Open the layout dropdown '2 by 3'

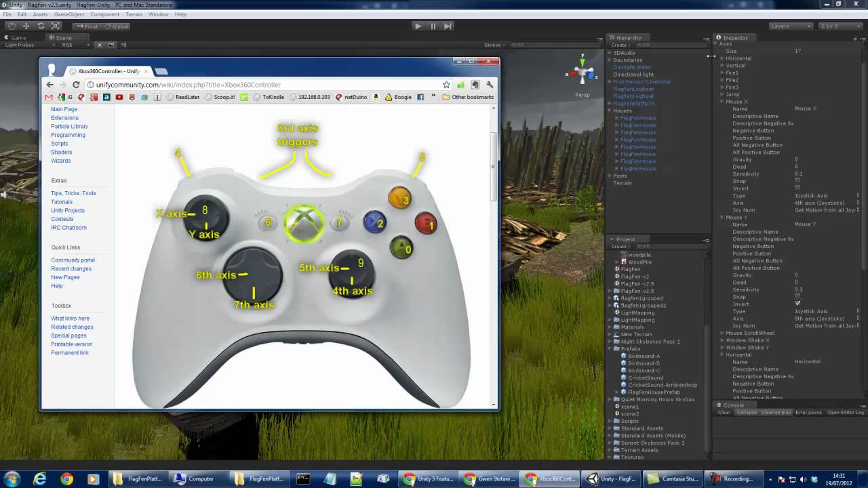coord(839,26)
